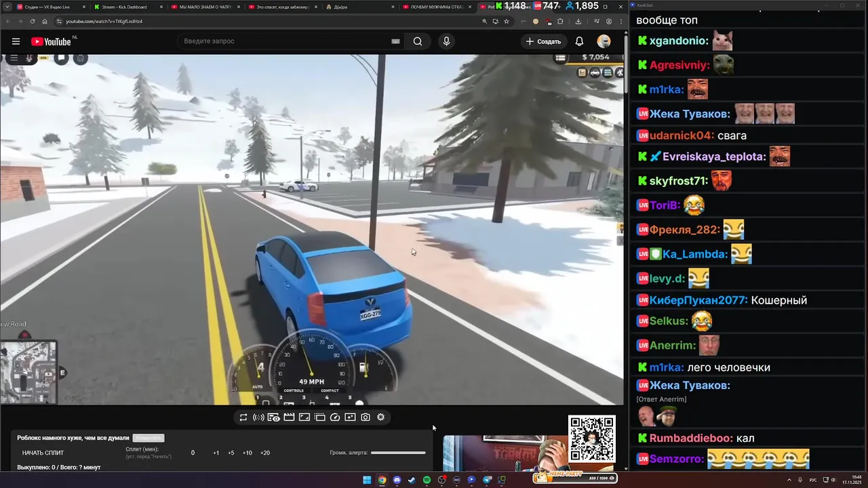Click the magnifier search button

click(x=418, y=41)
